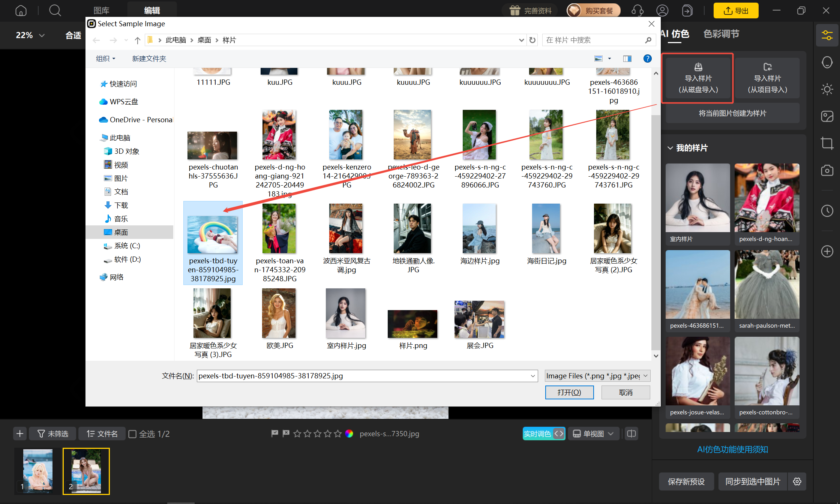
Task: Toggle the 实时调色 switch
Action: 544,434
